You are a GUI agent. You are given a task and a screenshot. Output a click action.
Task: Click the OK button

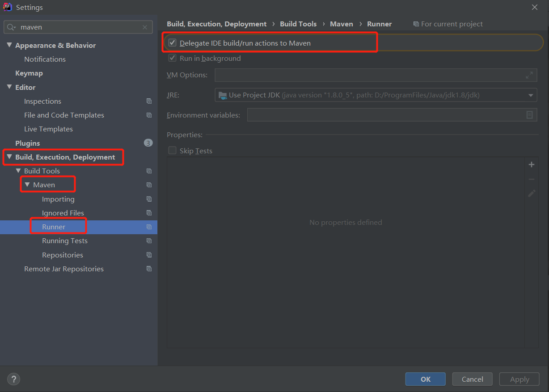(426, 379)
